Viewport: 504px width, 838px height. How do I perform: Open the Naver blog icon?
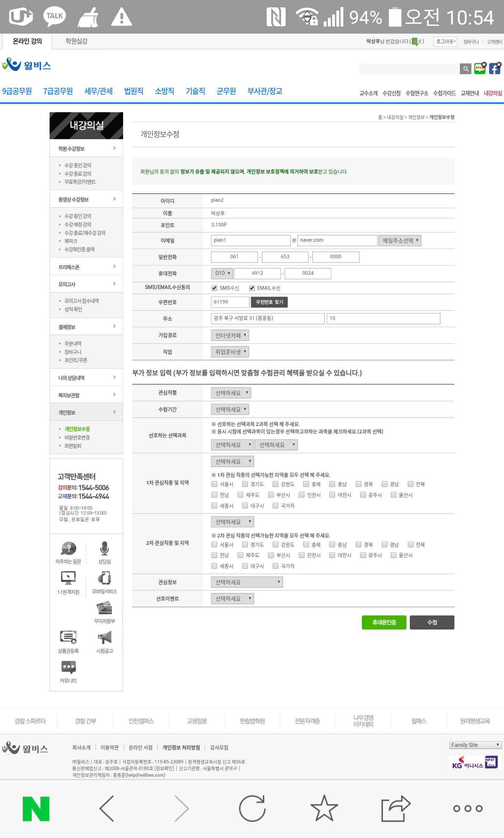pos(480,68)
